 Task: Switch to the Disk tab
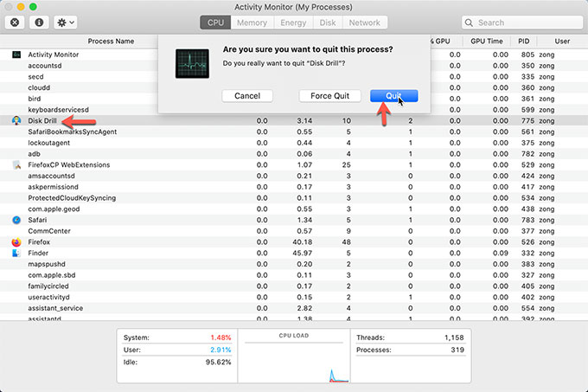coord(328,22)
